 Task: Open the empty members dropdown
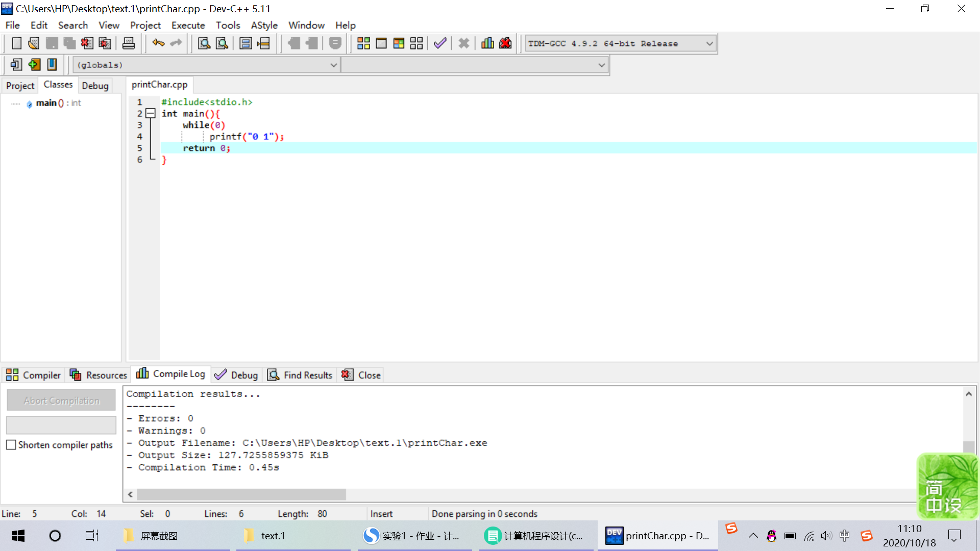601,65
